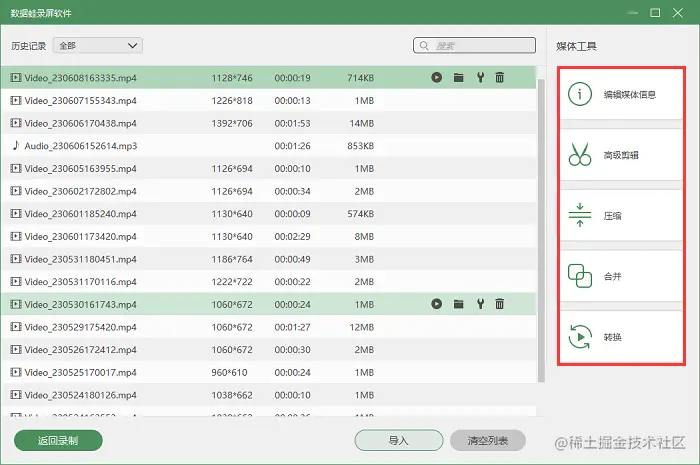700x465 pixels.
Task: Open tools wrench for Video_230608163335.mp4
Action: point(480,77)
